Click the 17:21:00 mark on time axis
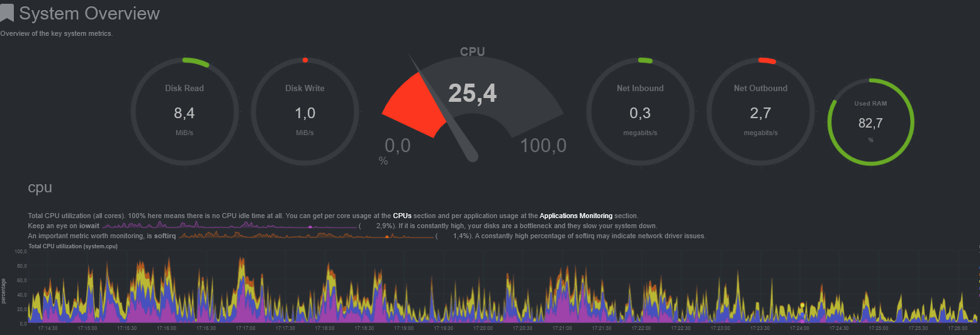This screenshot has height=335, width=980. point(562,328)
